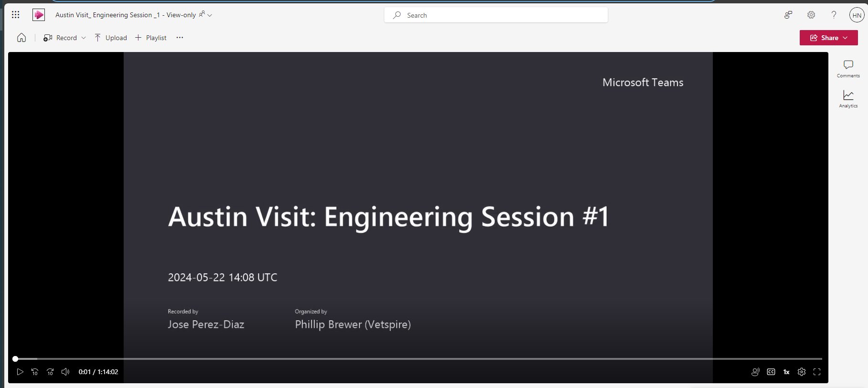Open the header Settings gear

(811, 15)
